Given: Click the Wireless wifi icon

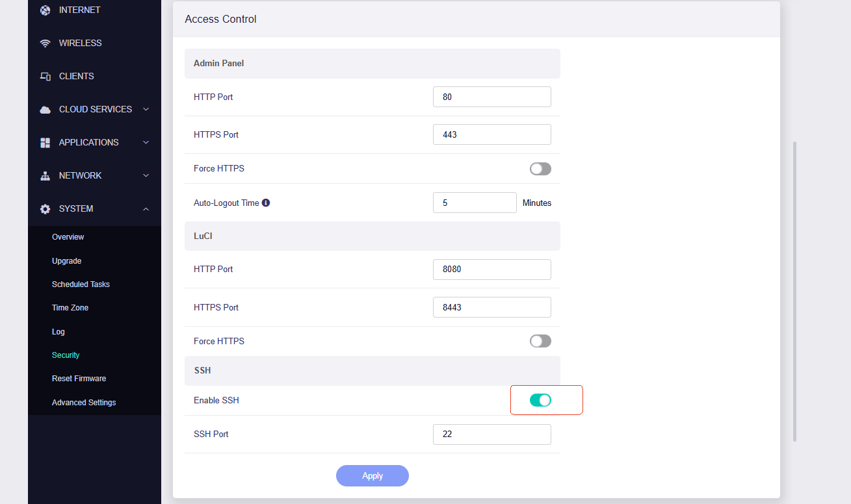Looking at the screenshot, I should [45, 44].
